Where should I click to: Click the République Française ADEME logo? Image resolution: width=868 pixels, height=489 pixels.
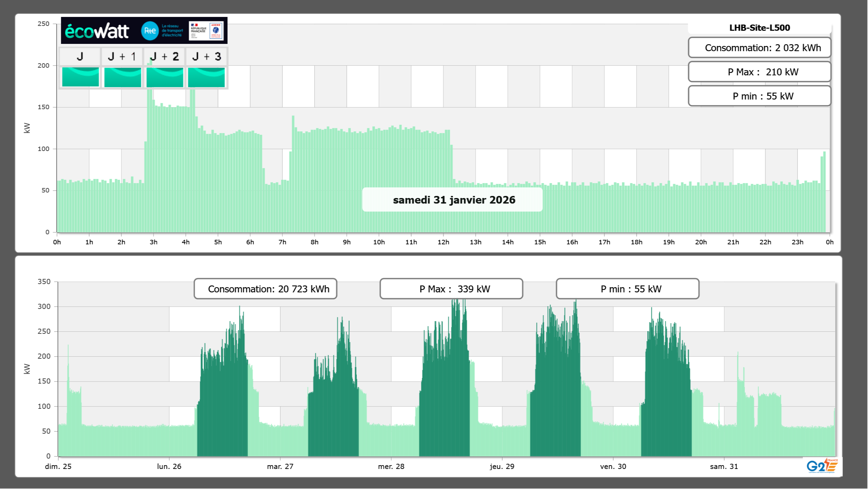pyautogui.click(x=206, y=31)
